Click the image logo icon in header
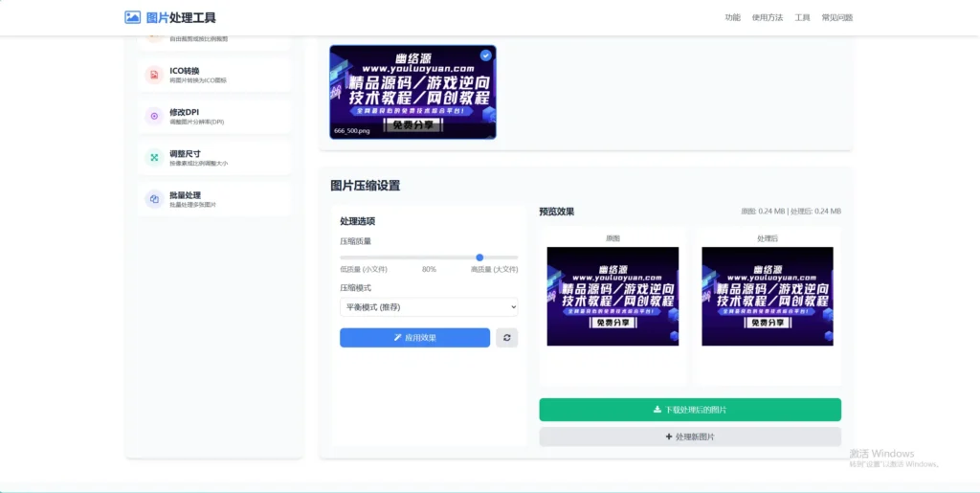 coord(132,17)
